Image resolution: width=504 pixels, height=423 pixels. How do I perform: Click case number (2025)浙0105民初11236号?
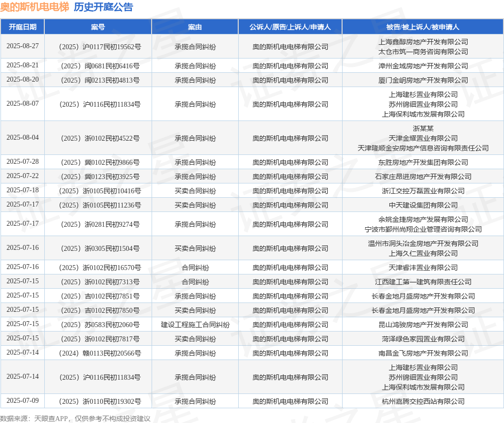(100, 205)
